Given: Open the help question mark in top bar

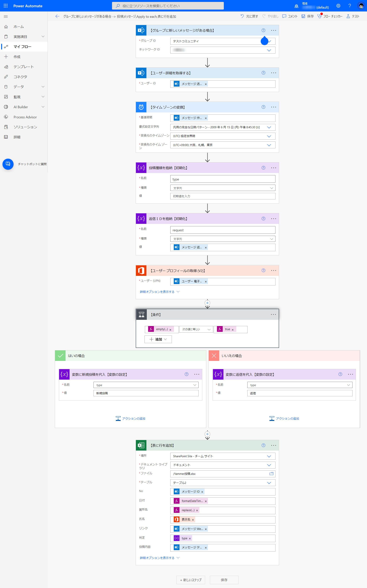Looking at the screenshot, I should [x=350, y=6].
